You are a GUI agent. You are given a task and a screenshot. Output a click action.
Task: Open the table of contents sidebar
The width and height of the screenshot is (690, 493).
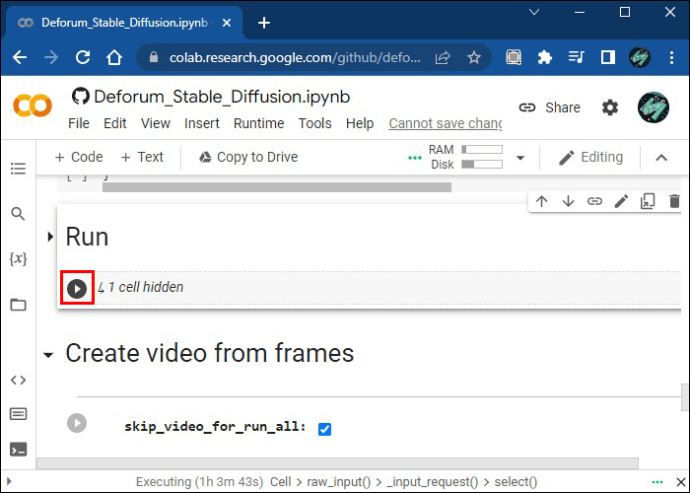(x=18, y=169)
